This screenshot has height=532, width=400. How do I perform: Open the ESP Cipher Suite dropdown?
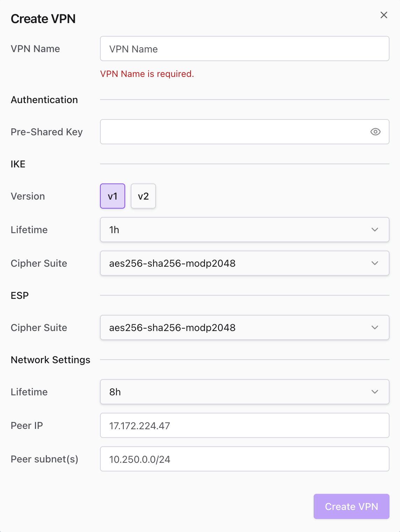pyautogui.click(x=244, y=328)
